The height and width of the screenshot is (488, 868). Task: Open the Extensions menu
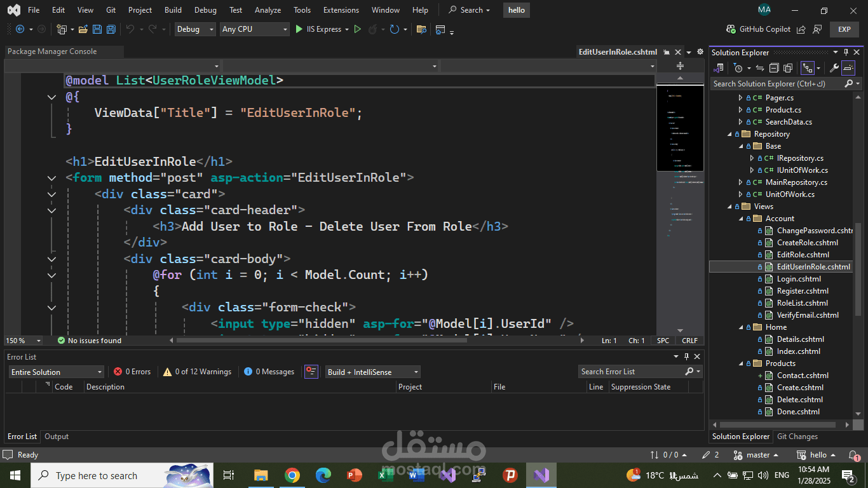(x=341, y=10)
